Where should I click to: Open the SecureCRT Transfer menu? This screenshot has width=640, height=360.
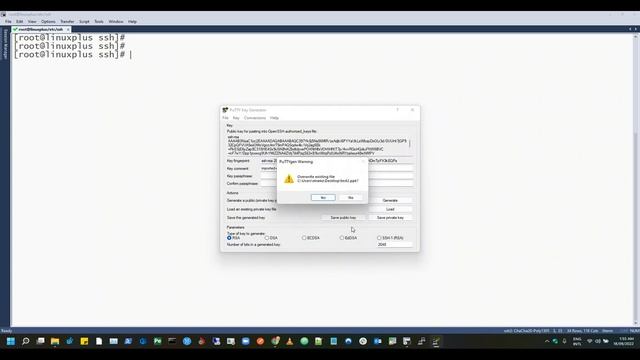point(67,22)
